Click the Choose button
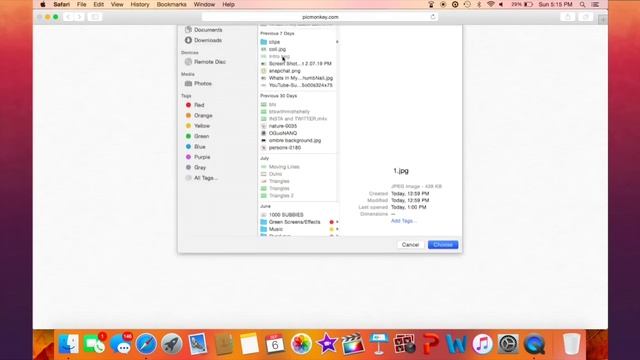640x360 pixels. click(x=443, y=244)
